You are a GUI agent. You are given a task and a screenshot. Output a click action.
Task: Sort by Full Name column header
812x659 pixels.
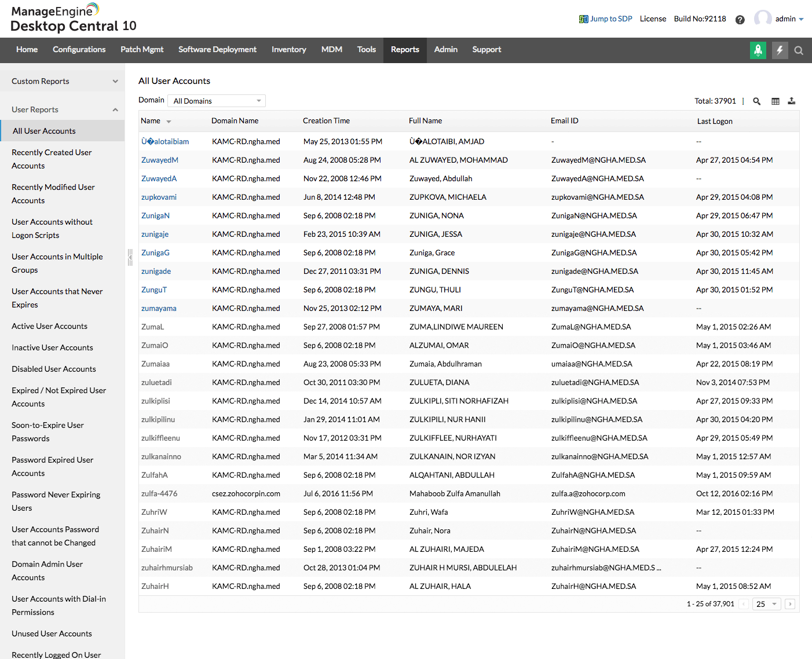[x=426, y=121]
